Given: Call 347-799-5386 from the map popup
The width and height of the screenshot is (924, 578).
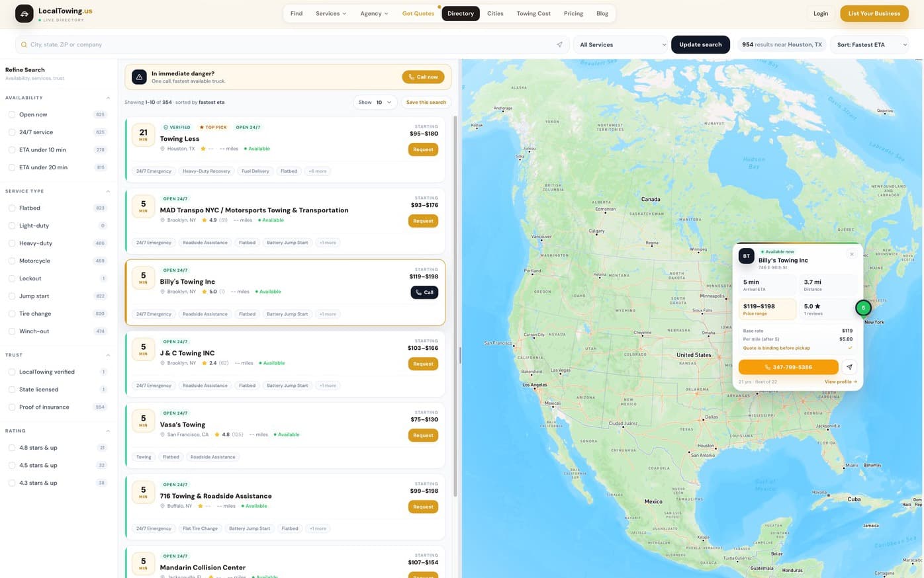Looking at the screenshot, I should 788,367.
